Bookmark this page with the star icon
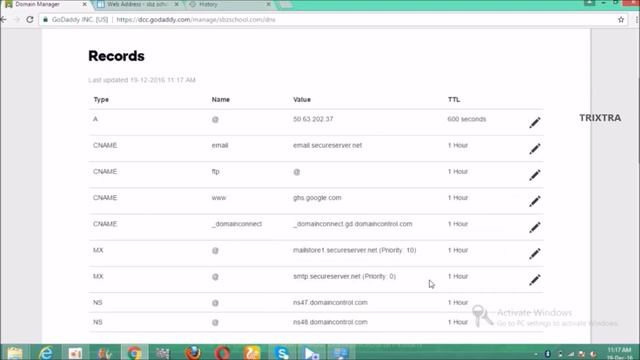This screenshot has width=640, height=360. (621, 19)
